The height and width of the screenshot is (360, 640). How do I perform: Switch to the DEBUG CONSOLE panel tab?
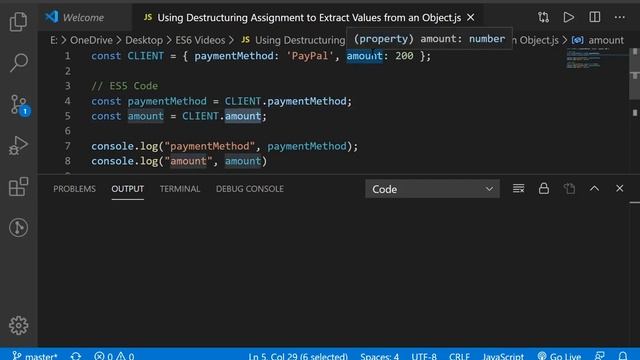tap(250, 189)
